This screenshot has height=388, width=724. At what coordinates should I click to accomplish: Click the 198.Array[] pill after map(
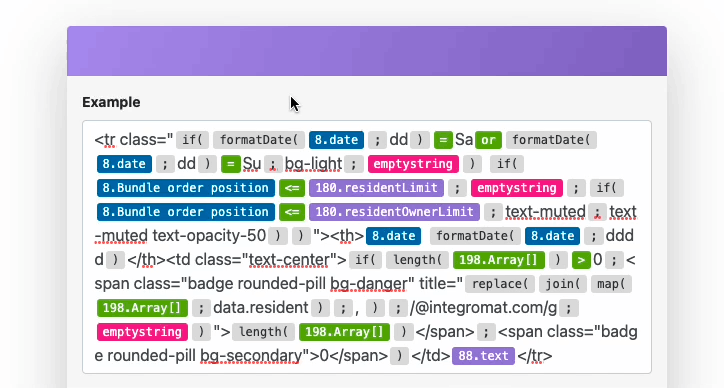[x=142, y=308]
